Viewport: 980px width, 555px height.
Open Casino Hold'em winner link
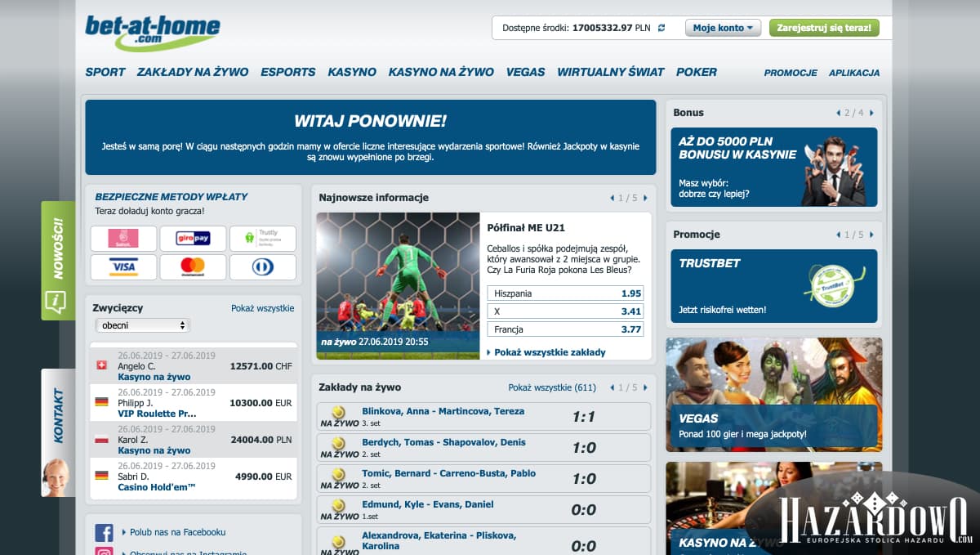click(x=157, y=487)
